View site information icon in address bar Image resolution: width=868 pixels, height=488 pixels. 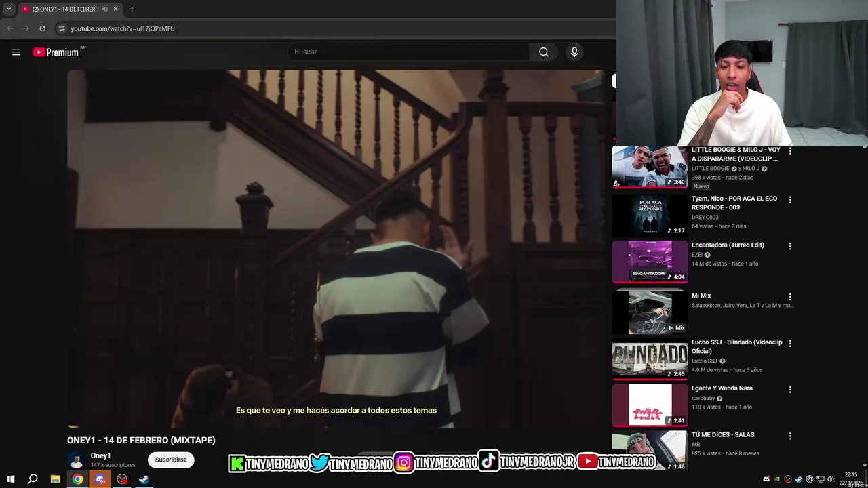pos(62,28)
